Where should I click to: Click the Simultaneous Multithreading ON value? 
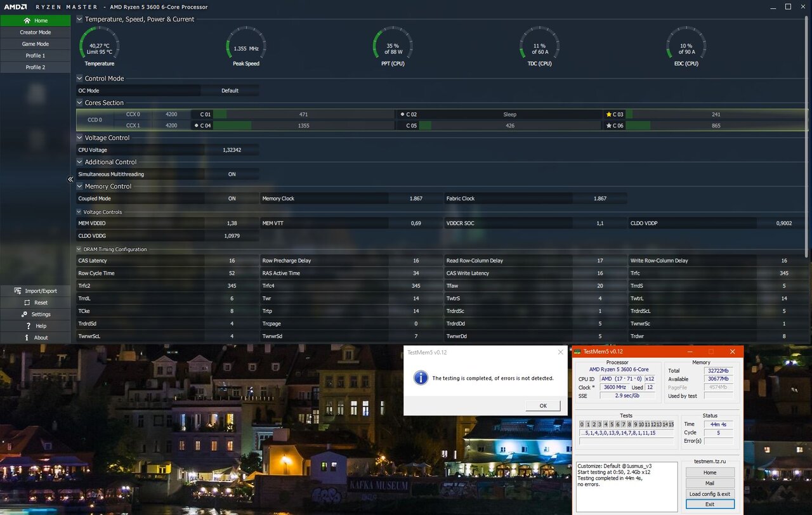[x=232, y=174]
